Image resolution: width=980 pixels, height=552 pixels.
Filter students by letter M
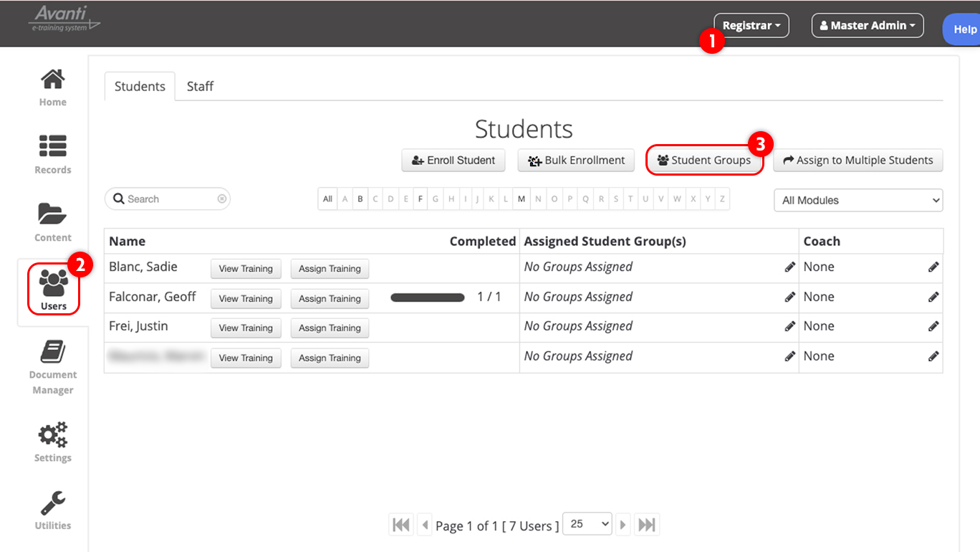tap(522, 199)
